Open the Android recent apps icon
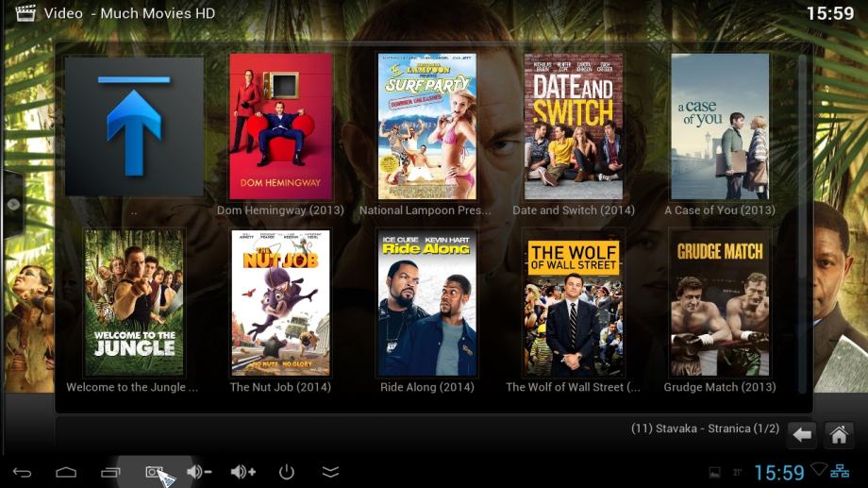 click(110, 473)
